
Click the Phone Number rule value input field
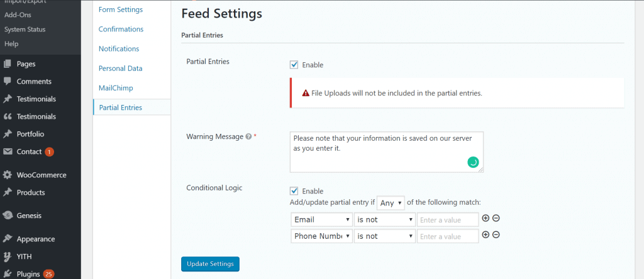[448, 236]
